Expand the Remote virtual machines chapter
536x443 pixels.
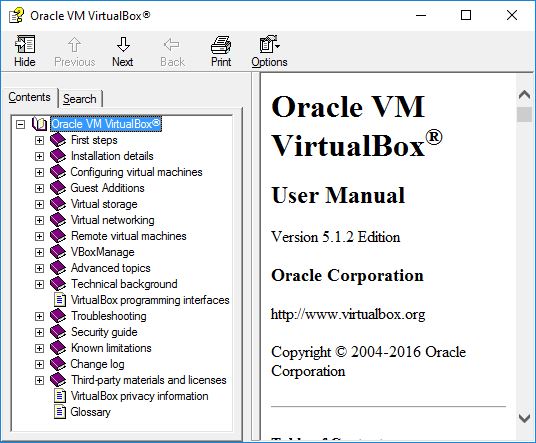39,236
